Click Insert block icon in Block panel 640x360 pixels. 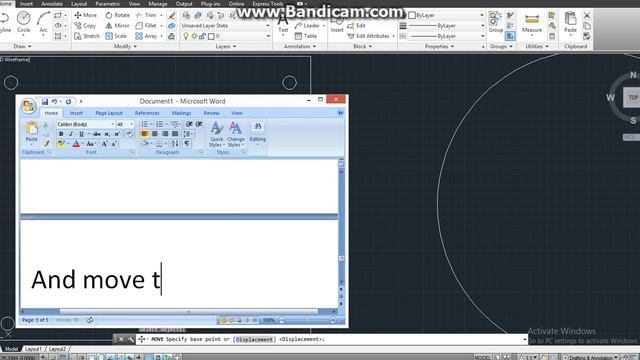[x=337, y=24]
